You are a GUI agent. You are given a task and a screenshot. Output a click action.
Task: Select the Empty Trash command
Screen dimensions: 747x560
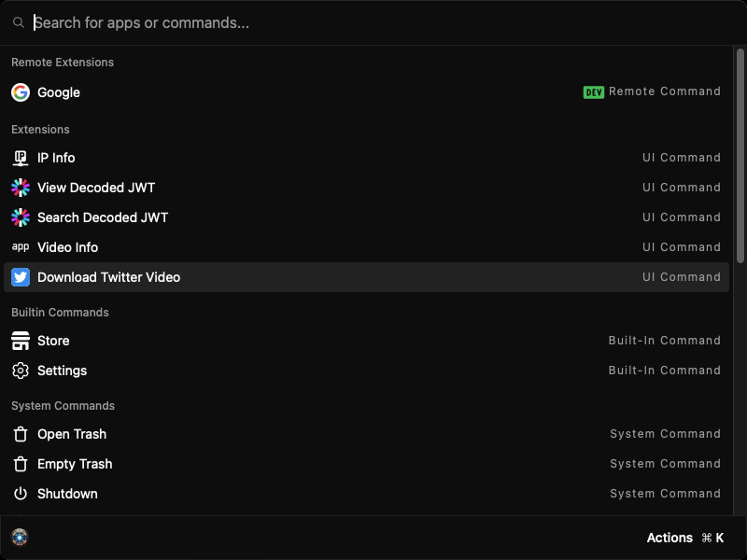(75, 464)
